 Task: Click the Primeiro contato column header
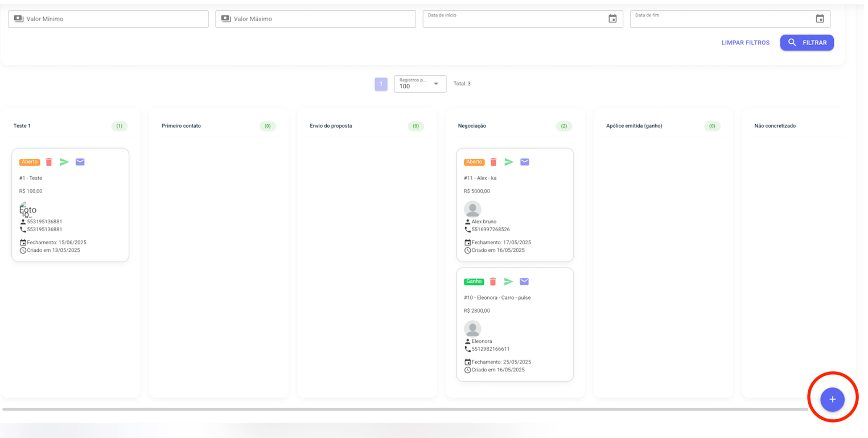click(x=181, y=126)
